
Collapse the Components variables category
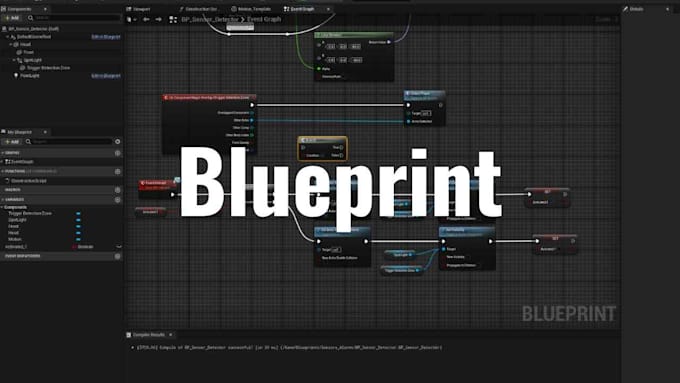click(3, 207)
